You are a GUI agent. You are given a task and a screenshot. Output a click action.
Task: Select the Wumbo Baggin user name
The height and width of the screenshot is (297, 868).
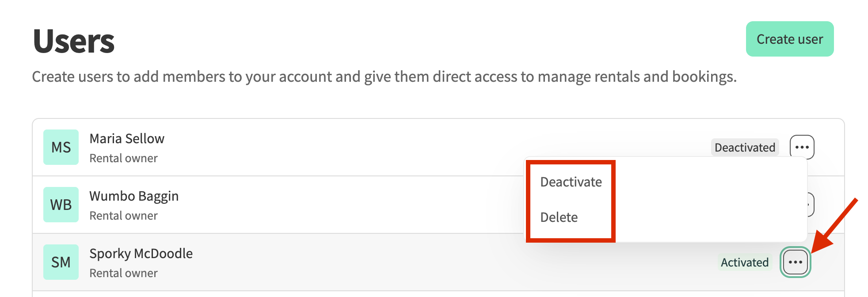point(134,196)
